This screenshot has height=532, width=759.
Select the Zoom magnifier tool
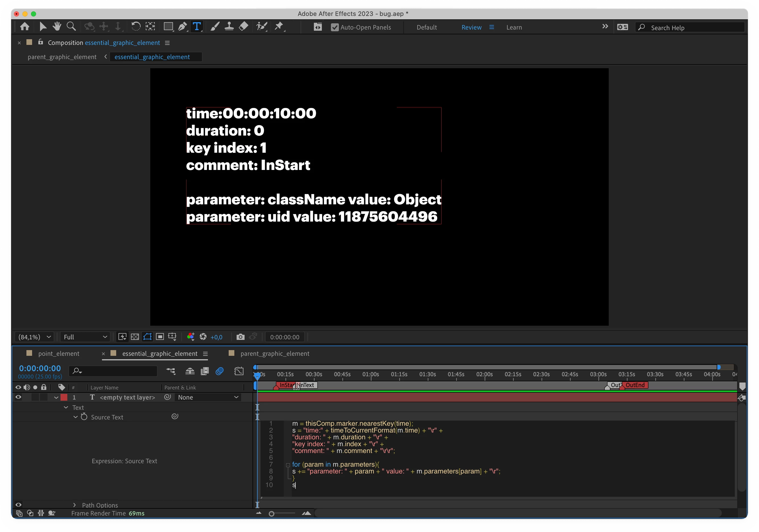click(x=71, y=26)
